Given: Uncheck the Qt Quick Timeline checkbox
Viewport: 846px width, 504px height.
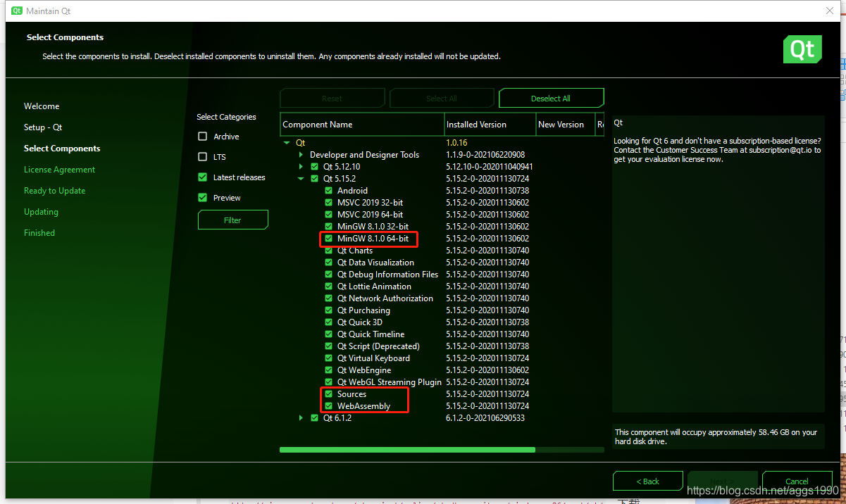Looking at the screenshot, I should (x=329, y=334).
